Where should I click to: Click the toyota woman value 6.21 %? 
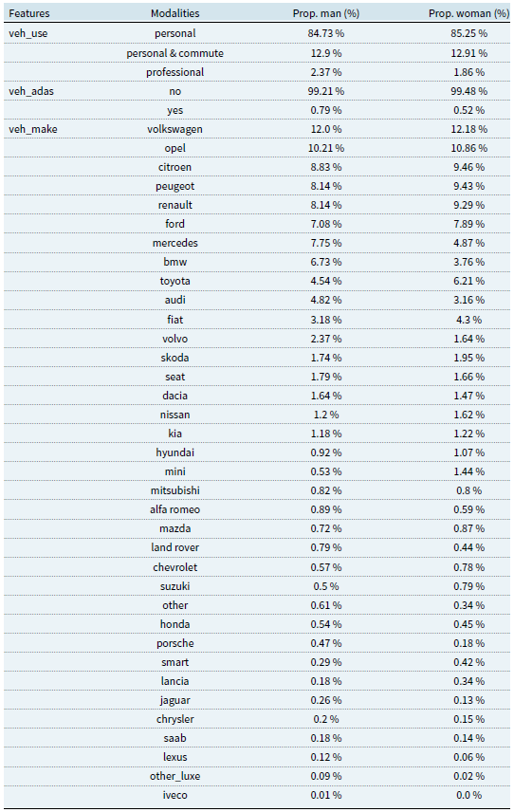pos(469,281)
